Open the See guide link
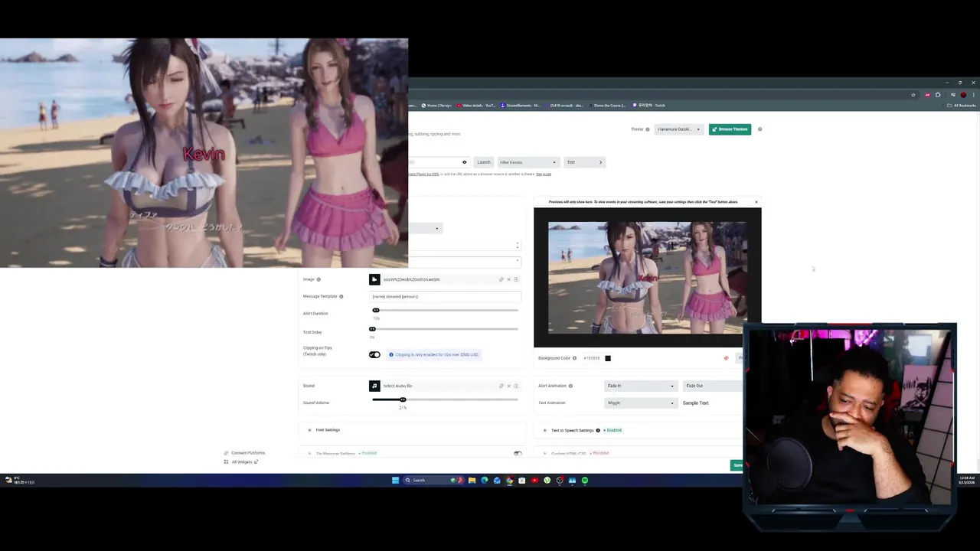 pos(544,174)
